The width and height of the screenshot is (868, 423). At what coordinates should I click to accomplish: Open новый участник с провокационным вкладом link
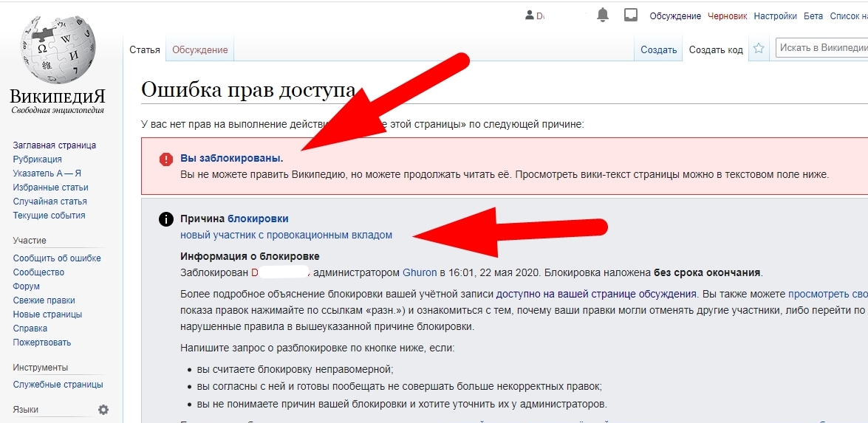point(286,235)
